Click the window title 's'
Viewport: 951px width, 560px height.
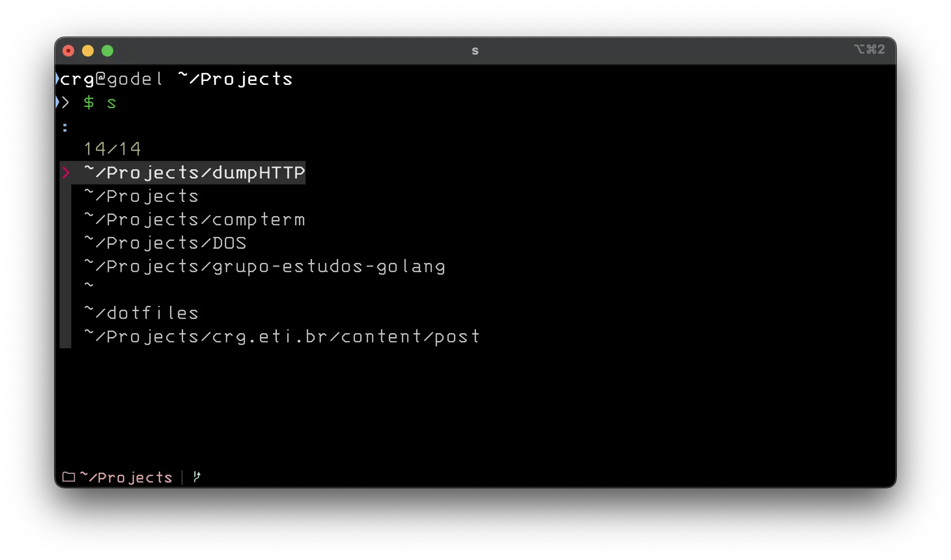[475, 51]
